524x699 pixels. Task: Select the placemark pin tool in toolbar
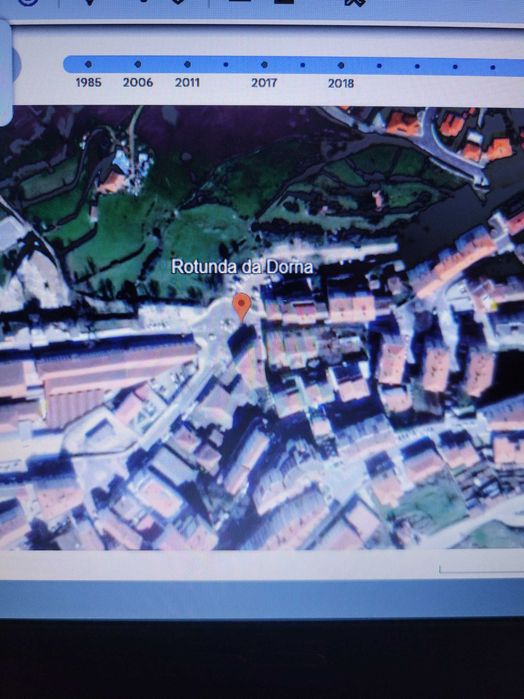(89, 2)
